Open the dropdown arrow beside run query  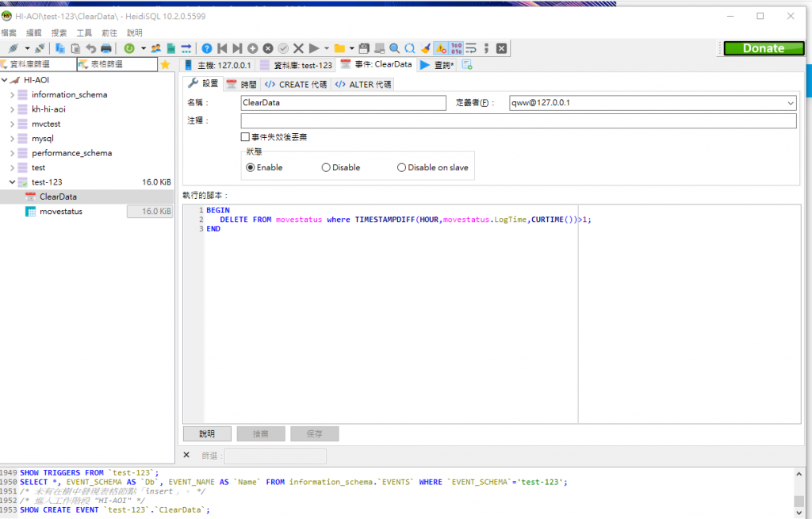point(326,48)
